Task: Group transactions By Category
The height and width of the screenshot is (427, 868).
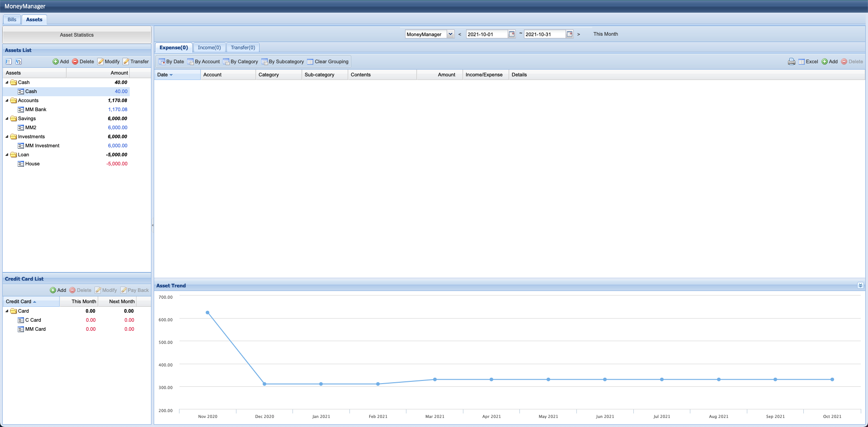Action: (241, 61)
